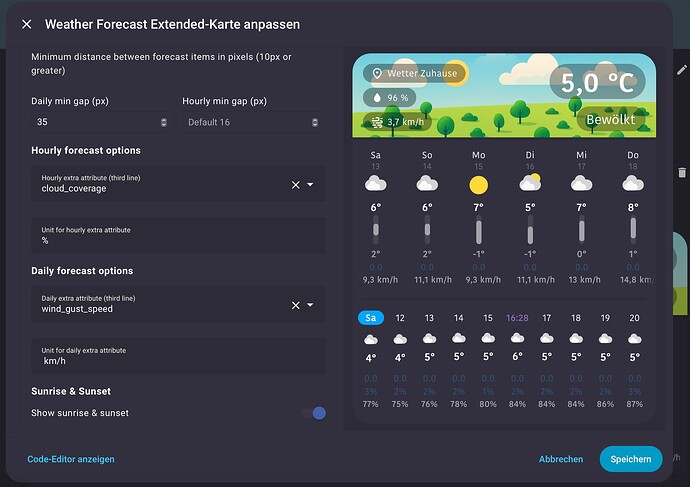
Task: Click the cloudy icon for So 14
Action: (x=427, y=183)
